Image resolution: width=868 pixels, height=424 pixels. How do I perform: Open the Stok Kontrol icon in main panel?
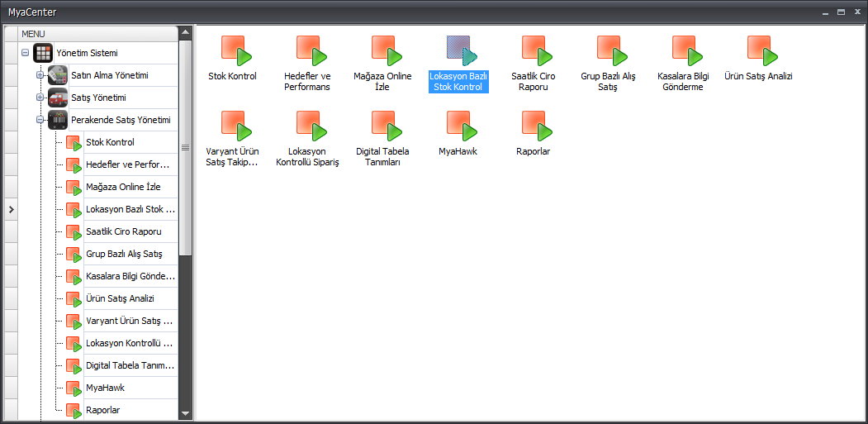click(236, 50)
